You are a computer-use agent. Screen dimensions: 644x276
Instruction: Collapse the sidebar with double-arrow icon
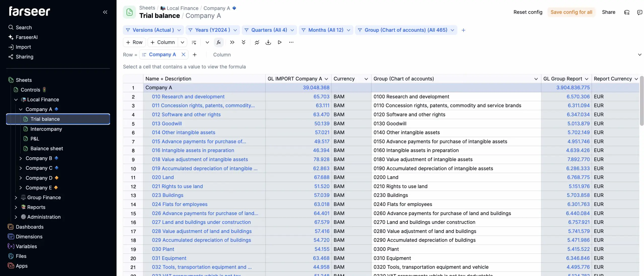coord(105,12)
